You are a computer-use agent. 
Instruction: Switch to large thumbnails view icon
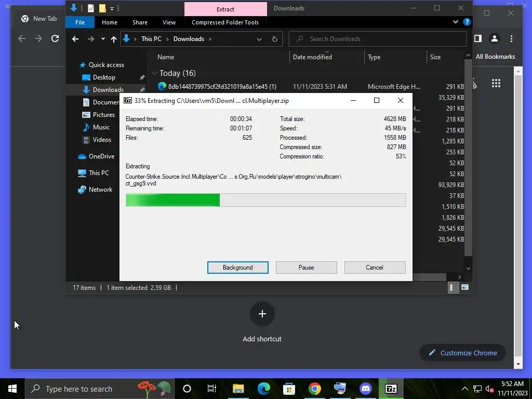pos(465,287)
